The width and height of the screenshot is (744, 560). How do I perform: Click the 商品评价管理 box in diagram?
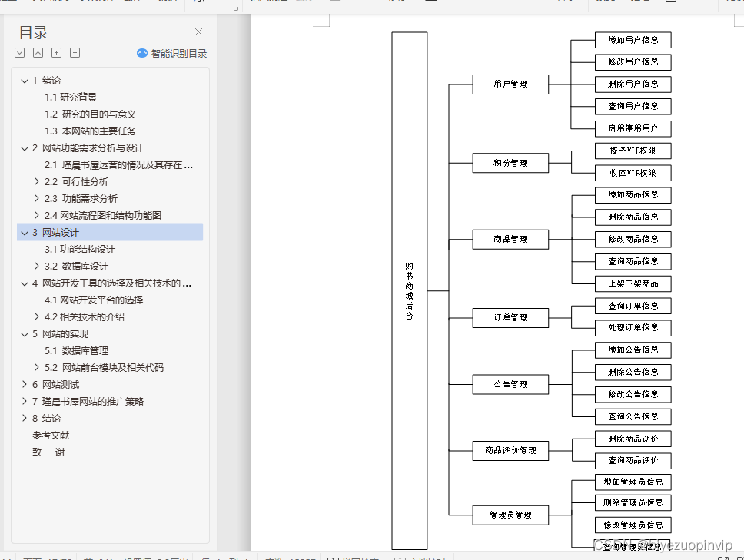pos(510,450)
